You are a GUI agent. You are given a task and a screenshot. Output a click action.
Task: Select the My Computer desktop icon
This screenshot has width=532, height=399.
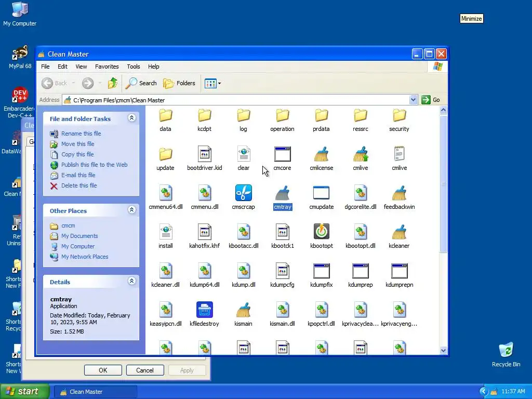[x=20, y=14]
